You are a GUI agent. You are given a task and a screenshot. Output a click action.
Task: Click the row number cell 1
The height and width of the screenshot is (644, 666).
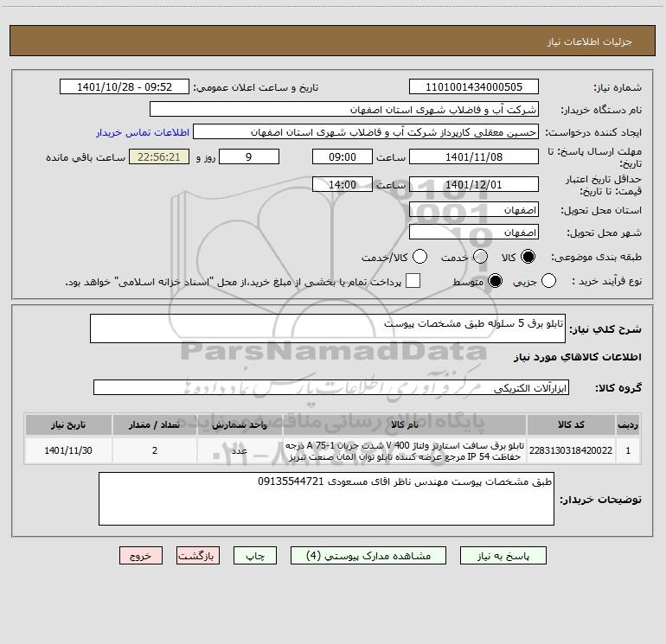628,450
